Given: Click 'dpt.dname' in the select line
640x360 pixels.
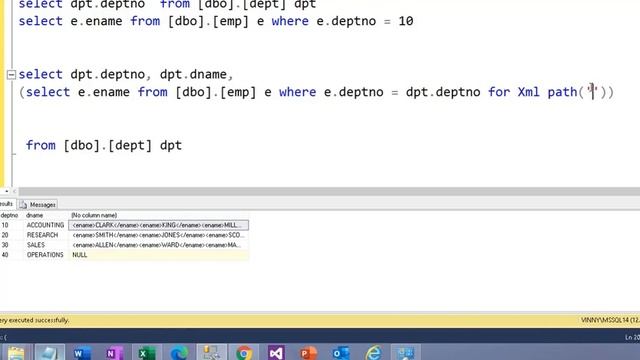Looking at the screenshot, I should click(193, 74).
